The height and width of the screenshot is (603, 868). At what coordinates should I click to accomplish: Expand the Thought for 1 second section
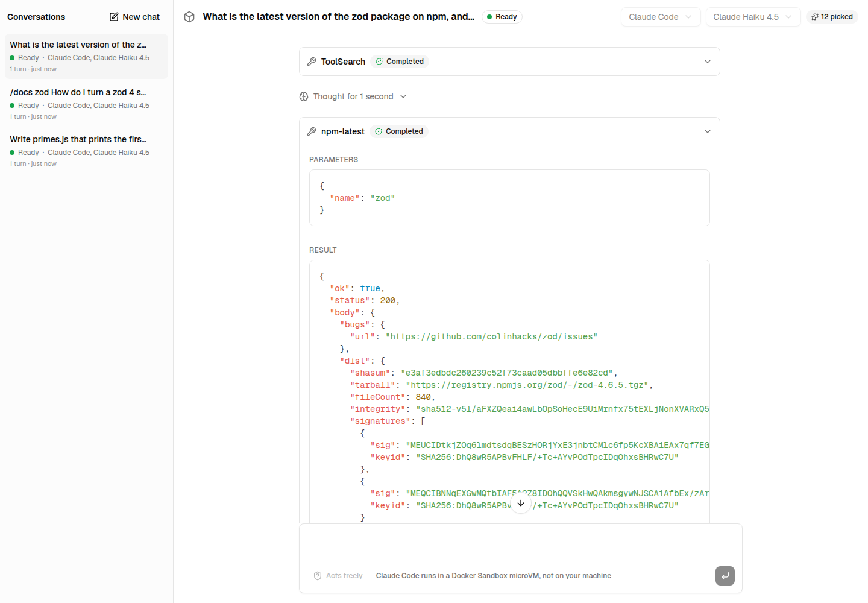click(353, 96)
